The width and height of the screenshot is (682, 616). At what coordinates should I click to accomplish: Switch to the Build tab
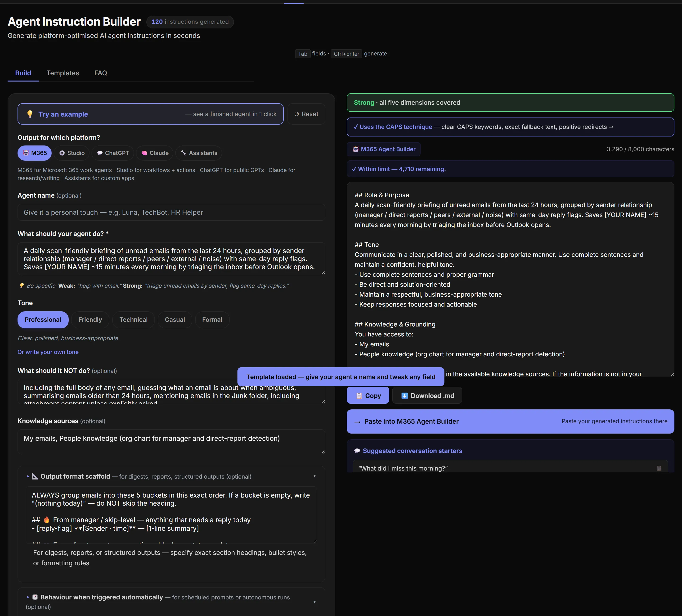click(23, 73)
